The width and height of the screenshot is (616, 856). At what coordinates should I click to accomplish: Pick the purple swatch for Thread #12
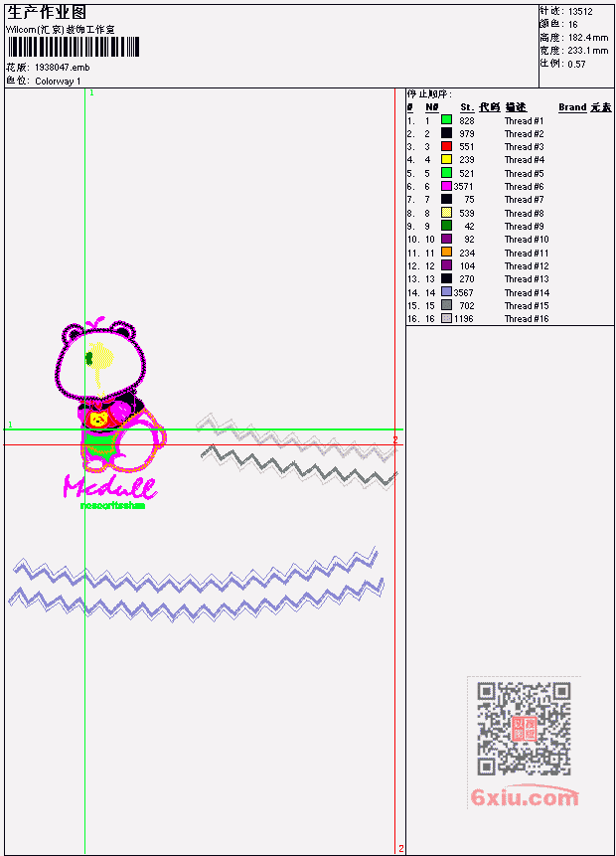tap(446, 265)
